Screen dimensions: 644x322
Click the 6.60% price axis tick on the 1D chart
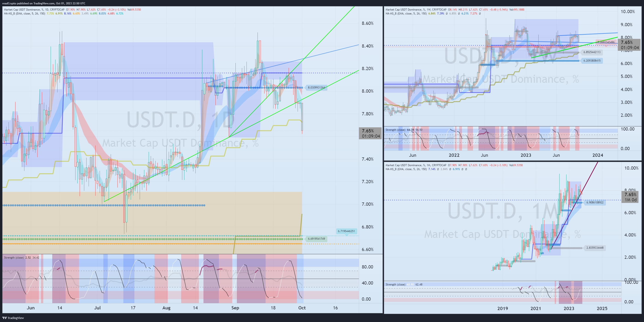tap(368, 249)
